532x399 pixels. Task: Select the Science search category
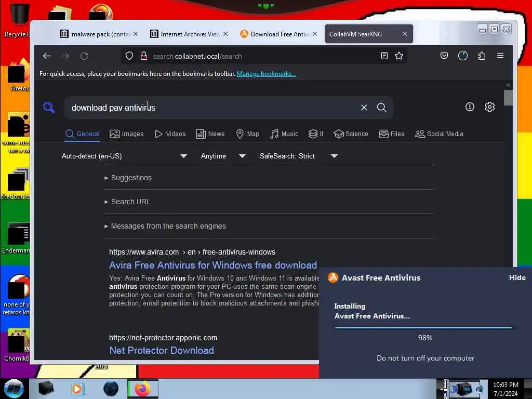pos(351,134)
